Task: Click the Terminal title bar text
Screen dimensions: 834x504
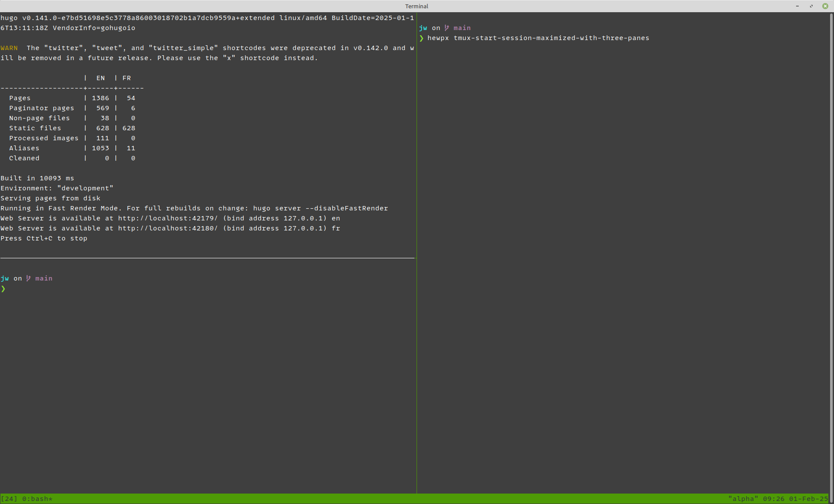Action: tap(417, 6)
